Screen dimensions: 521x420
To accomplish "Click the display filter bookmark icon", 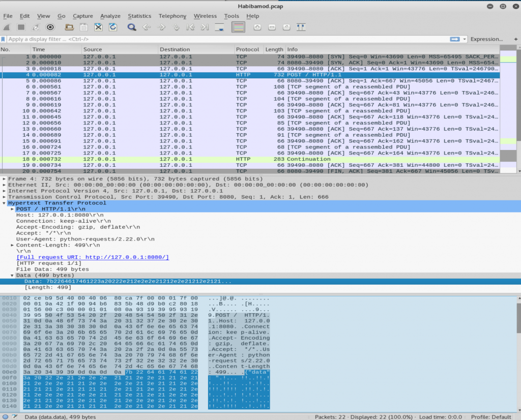I will [3, 39].
